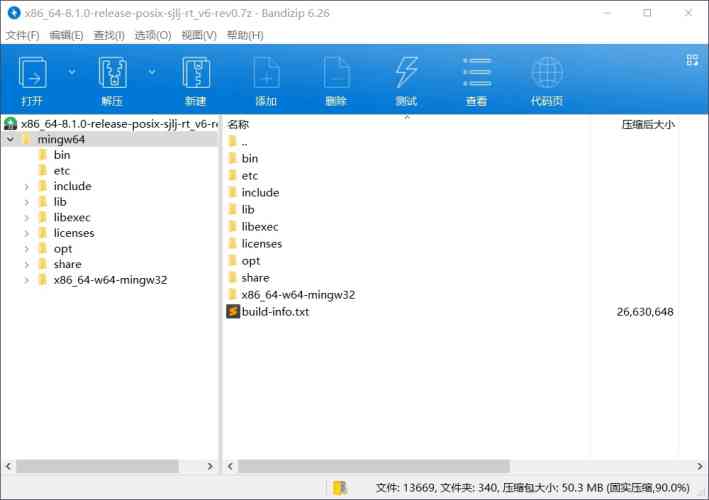Click the file list horizontal scrollbar thumb
This screenshot has height=500, width=709.
tap(374, 466)
